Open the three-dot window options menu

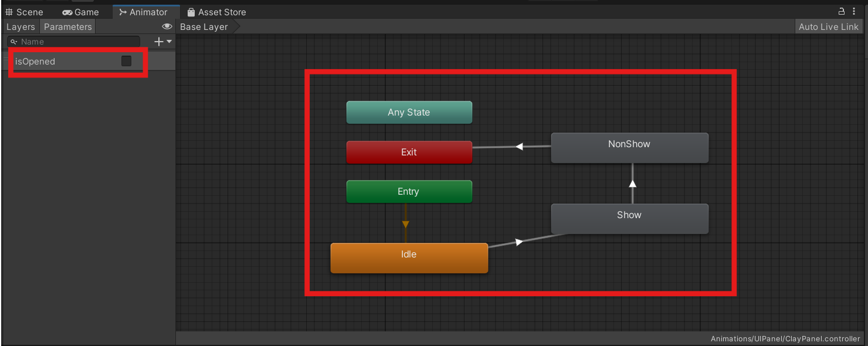[x=855, y=11]
